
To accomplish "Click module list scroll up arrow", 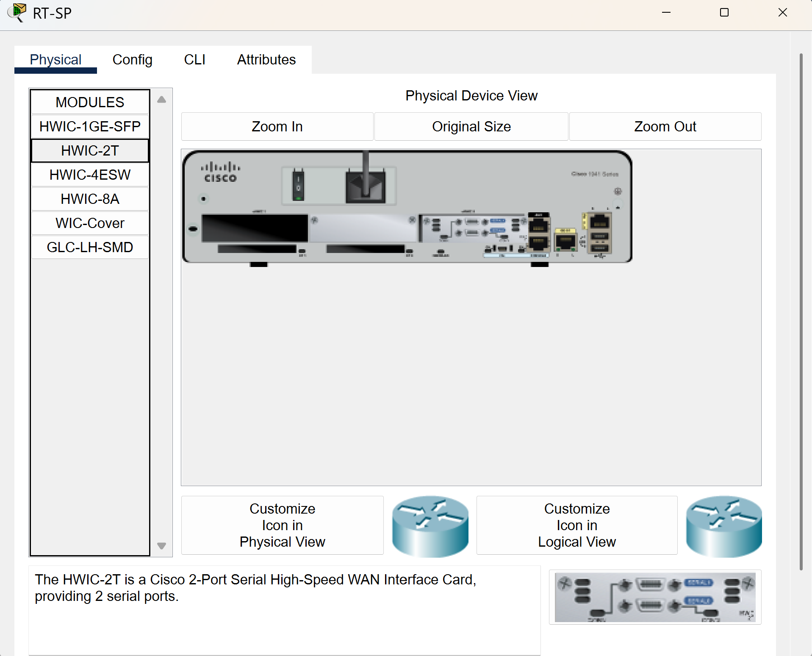I will click(x=161, y=100).
